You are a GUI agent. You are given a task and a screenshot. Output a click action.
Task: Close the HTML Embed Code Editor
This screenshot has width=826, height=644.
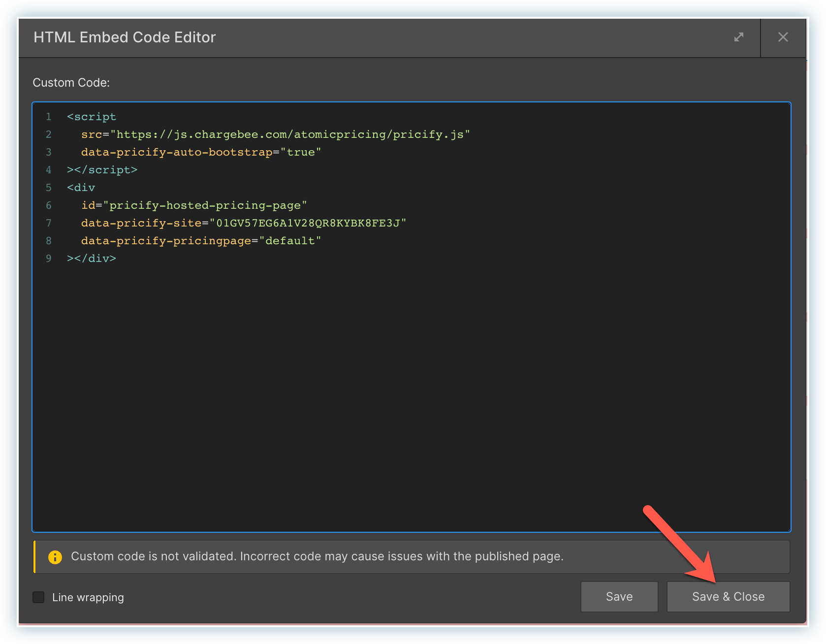[783, 37]
